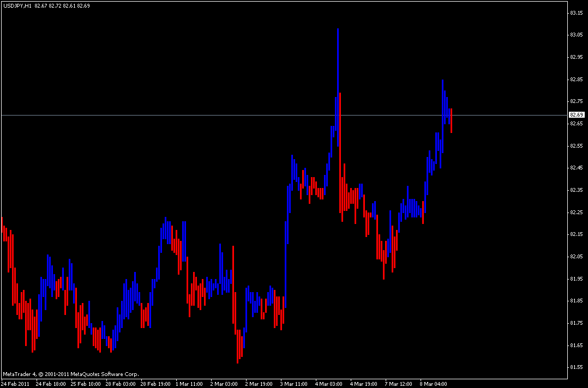Click the 8 Mar 04:00 time axis label
This screenshot has height=388, width=588.
(434, 384)
